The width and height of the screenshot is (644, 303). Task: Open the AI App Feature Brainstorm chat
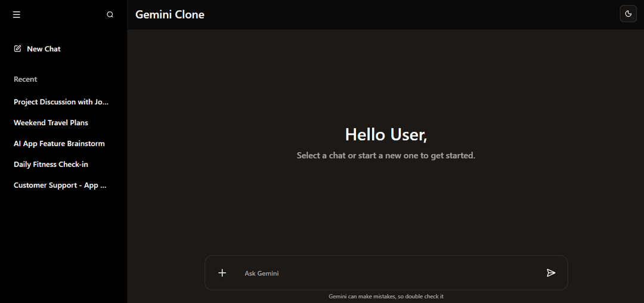pos(59,144)
